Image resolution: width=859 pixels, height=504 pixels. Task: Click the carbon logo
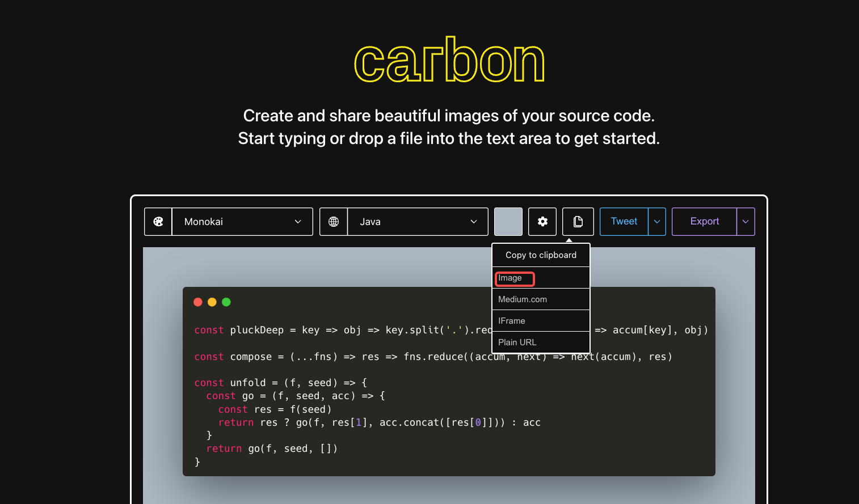449,60
